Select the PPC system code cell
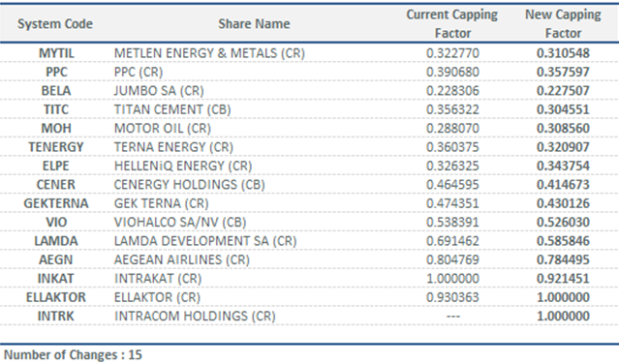619x364 pixels. 56,73
